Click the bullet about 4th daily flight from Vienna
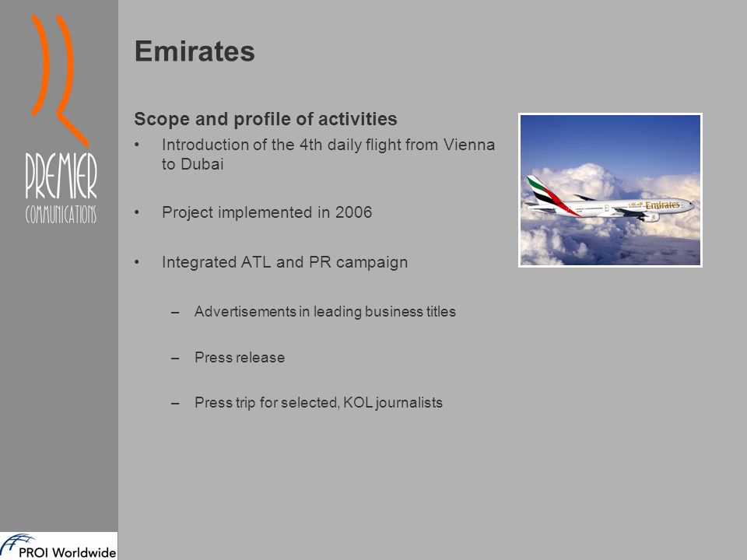The image size is (747, 560). pyautogui.click(x=328, y=154)
